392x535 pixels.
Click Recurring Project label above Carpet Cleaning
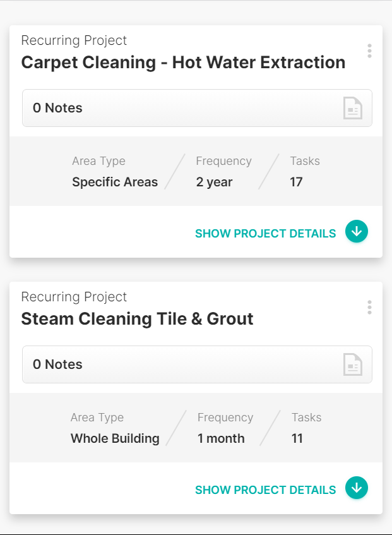click(74, 40)
